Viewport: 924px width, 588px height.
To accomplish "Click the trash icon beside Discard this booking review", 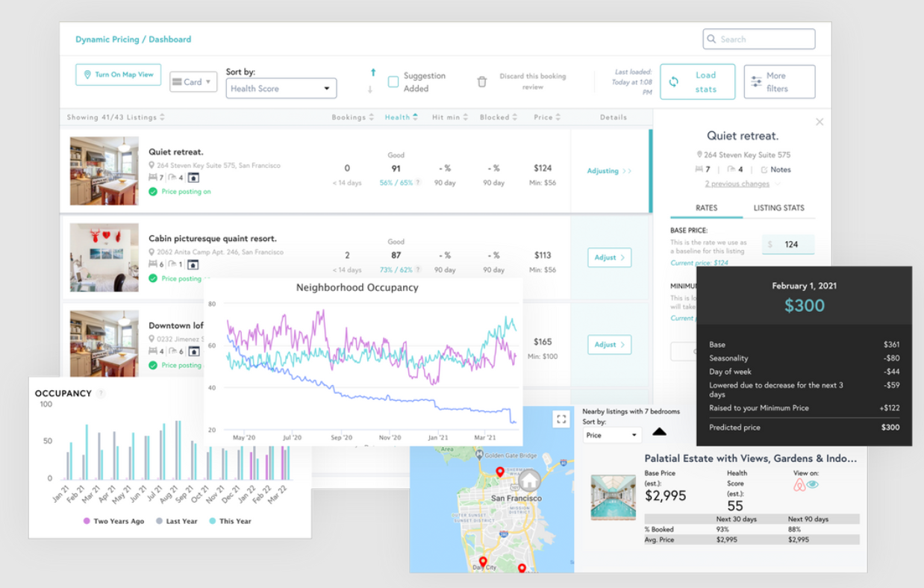I will click(482, 82).
